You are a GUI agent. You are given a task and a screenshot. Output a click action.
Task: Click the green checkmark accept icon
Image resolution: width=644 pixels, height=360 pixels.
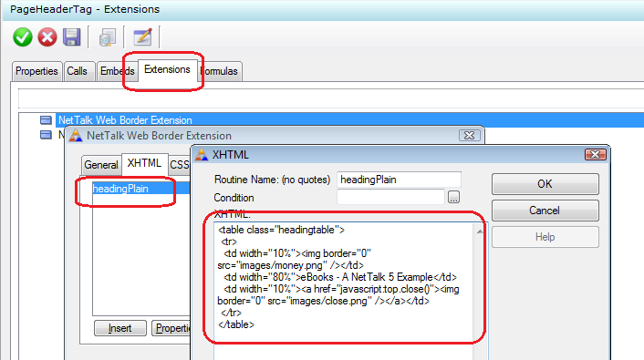(x=23, y=37)
